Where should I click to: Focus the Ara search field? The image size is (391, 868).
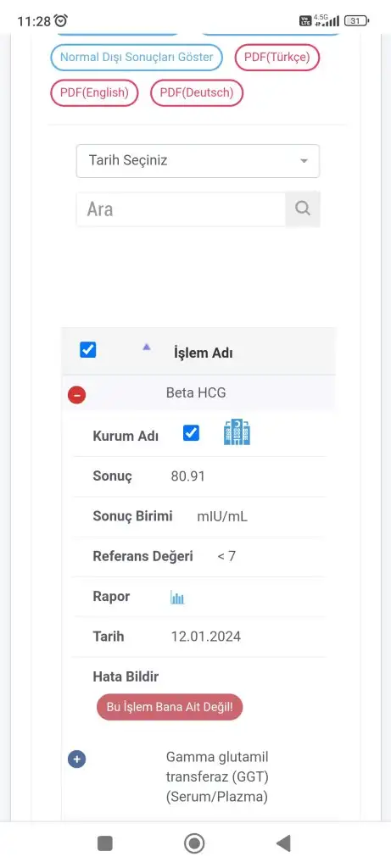181,209
